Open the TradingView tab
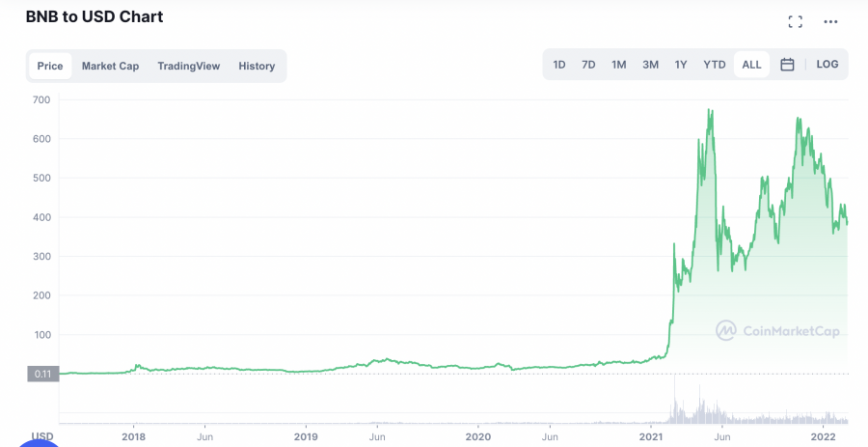The width and height of the screenshot is (868, 447). [x=189, y=66]
